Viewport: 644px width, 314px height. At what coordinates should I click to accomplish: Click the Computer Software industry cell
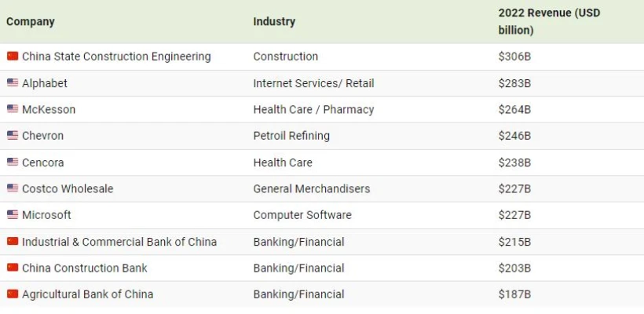pyautogui.click(x=302, y=215)
